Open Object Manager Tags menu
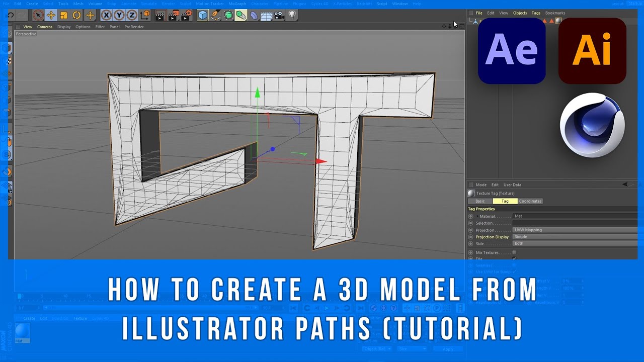The height and width of the screenshot is (362, 644). [536, 13]
